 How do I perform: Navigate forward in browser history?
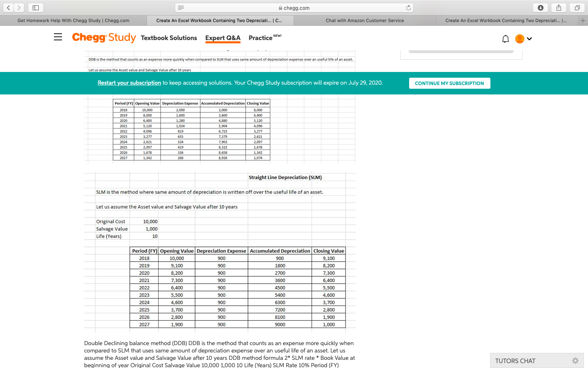(x=19, y=7)
